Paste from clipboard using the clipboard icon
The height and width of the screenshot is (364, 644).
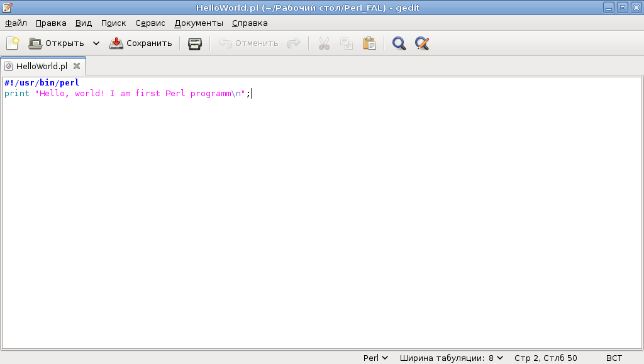coord(370,43)
